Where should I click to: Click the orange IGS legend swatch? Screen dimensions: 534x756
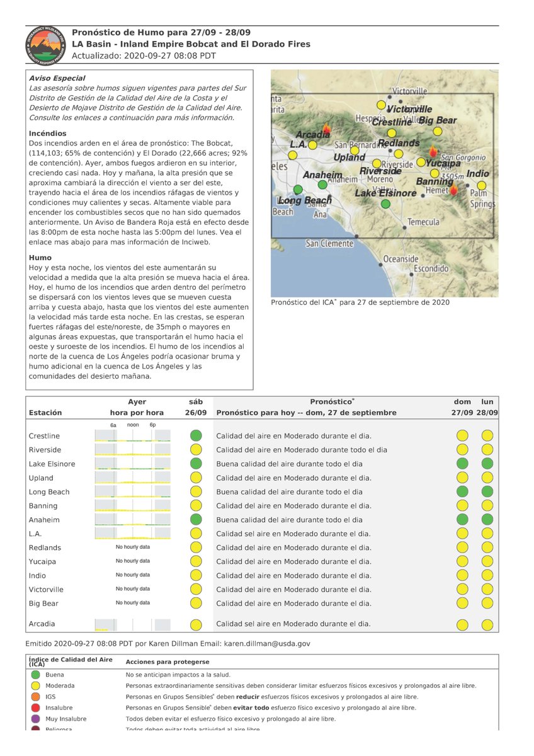tap(36, 697)
